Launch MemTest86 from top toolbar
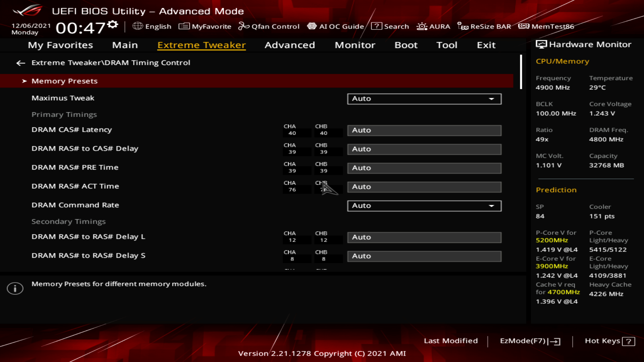The width and height of the screenshot is (644, 362). click(546, 26)
